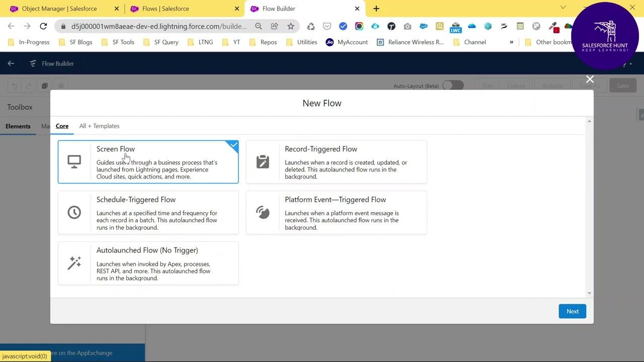
Task: Switch to the Flows | Salesforce browser tab
Action: 166,9
